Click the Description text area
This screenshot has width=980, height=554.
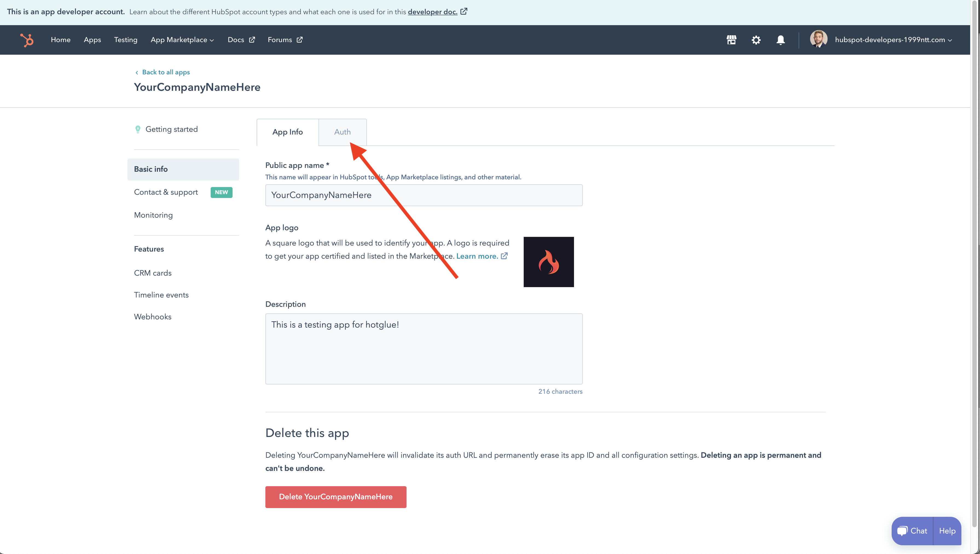[424, 349]
